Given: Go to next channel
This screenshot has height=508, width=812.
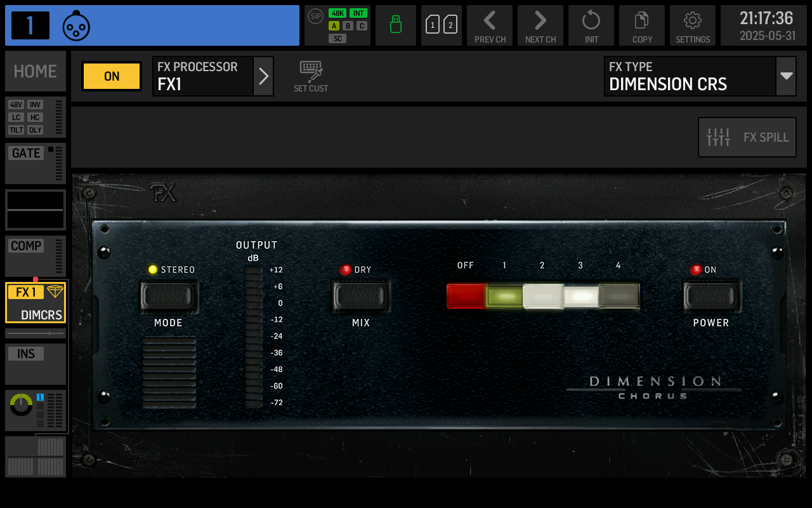Looking at the screenshot, I should pyautogui.click(x=540, y=25).
